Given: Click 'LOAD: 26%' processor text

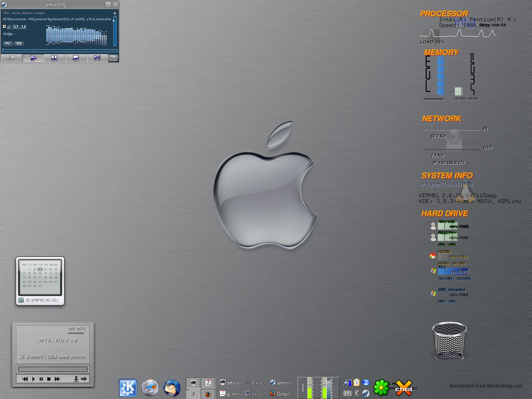Looking at the screenshot, I should [432, 42].
